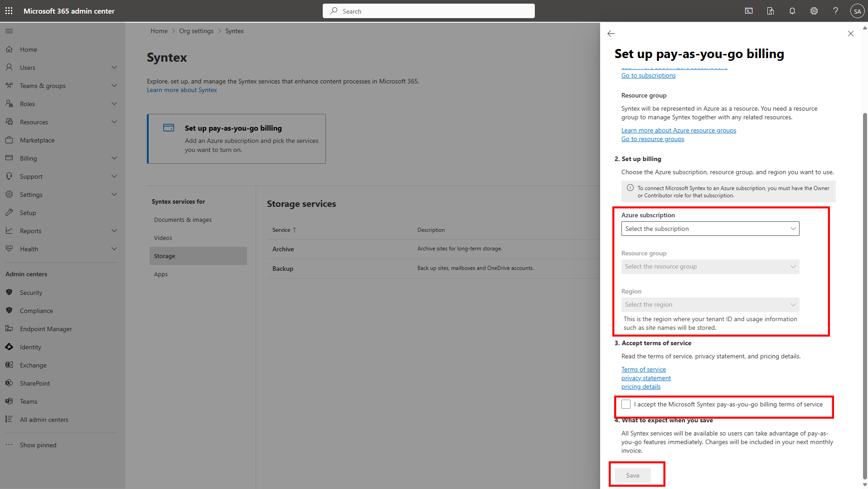Open the Cloud Shell terminal icon
This screenshot has height=489, width=868.
pyautogui.click(x=748, y=10)
